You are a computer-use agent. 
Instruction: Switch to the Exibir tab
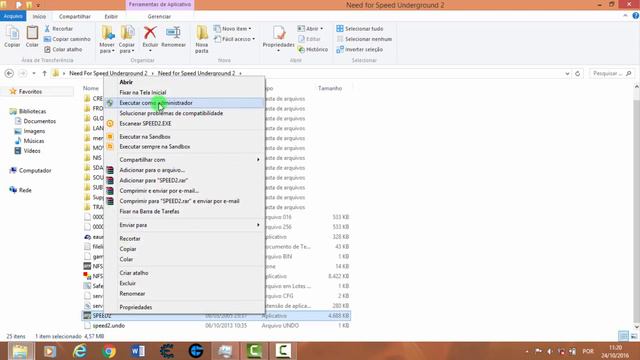pyautogui.click(x=111, y=16)
